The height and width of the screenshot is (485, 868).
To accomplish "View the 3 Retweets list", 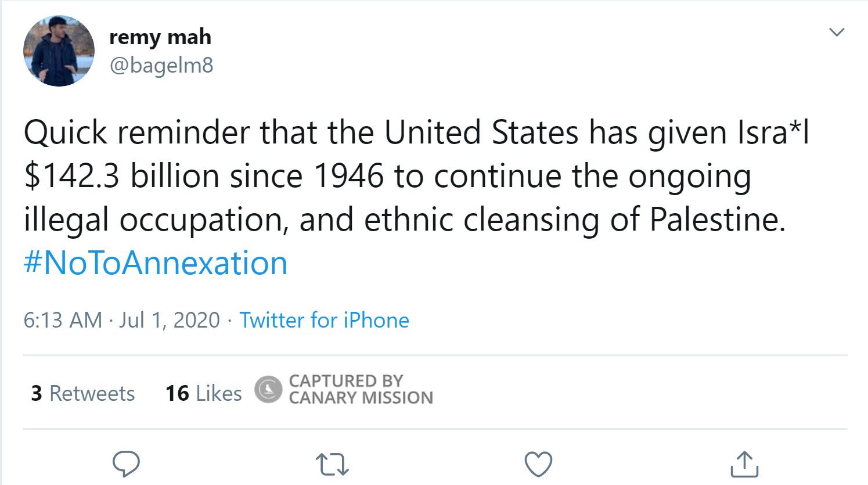I will (82, 393).
